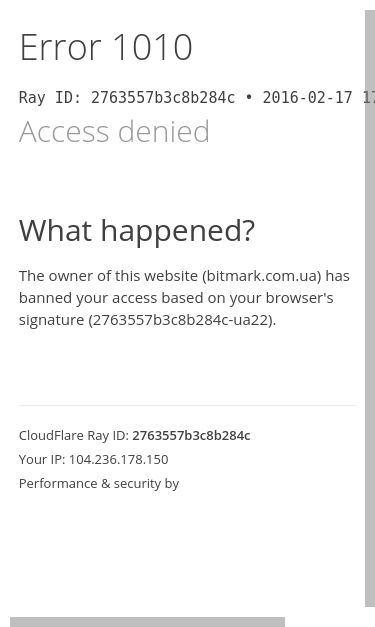Click the Performance & security by text
The width and height of the screenshot is (375, 627).
[x=99, y=484]
